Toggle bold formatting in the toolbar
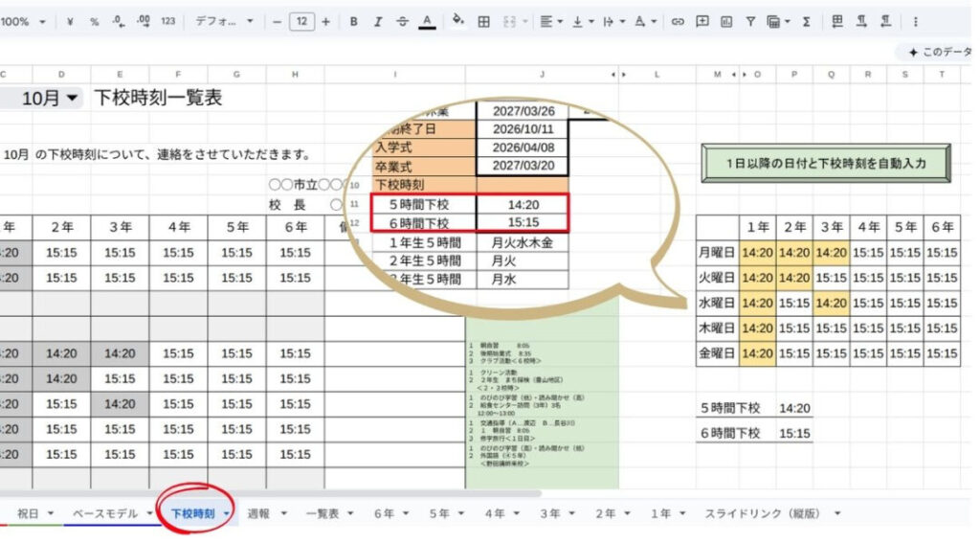980x543 pixels. coord(353,21)
